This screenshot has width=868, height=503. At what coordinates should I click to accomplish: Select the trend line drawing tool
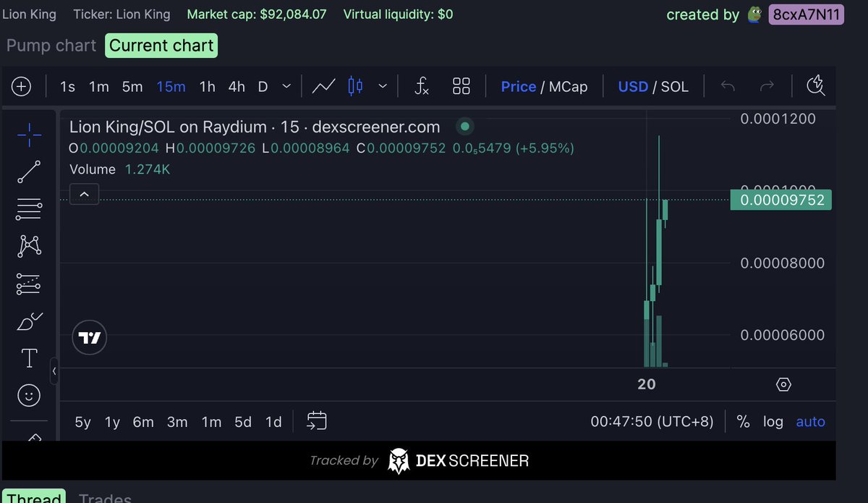29,172
